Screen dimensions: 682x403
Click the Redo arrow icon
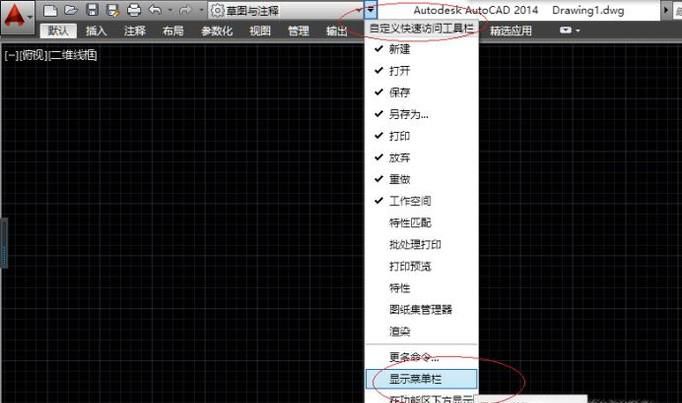point(186,10)
